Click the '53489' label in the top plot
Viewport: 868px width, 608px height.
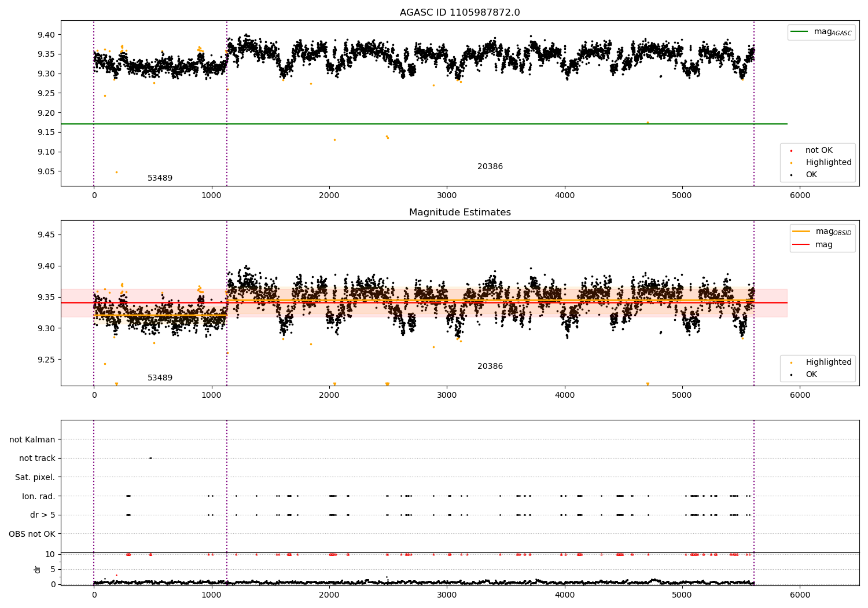pos(160,178)
